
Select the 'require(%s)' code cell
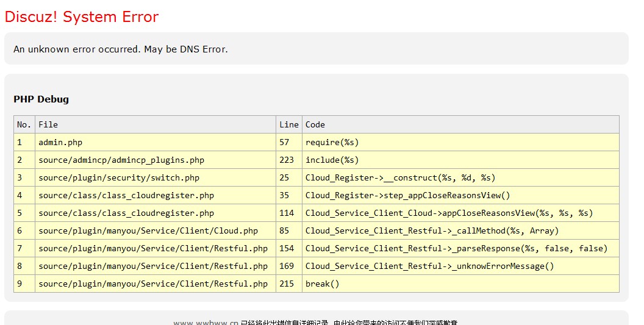pos(460,142)
